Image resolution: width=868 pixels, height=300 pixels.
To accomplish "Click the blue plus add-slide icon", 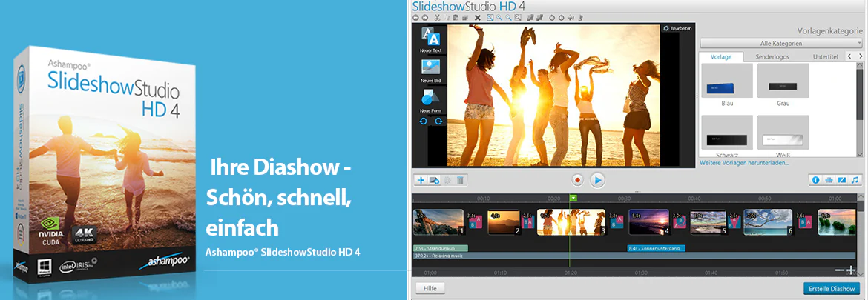I will pyautogui.click(x=421, y=179).
